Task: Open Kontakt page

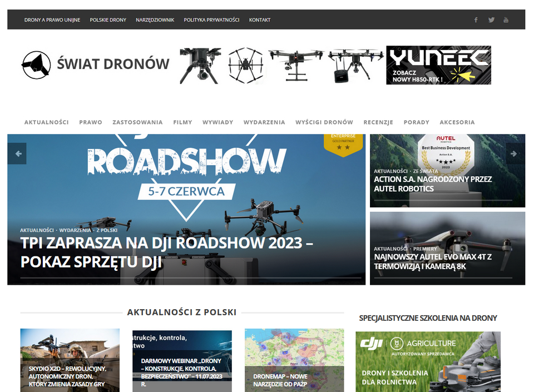Action: point(260,19)
